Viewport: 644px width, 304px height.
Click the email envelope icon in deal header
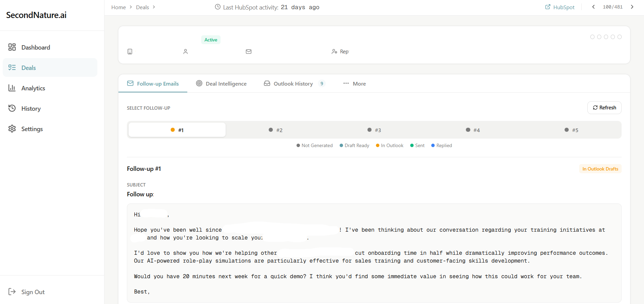click(249, 52)
